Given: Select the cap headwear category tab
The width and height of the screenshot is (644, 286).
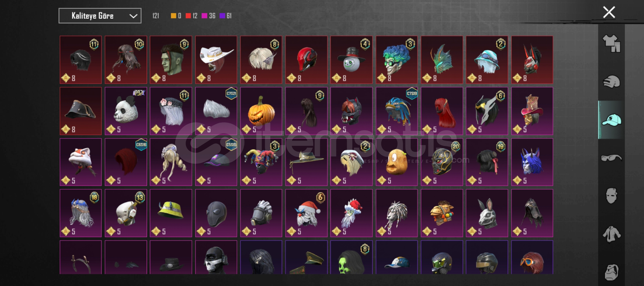Looking at the screenshot, I should (611, 120).
